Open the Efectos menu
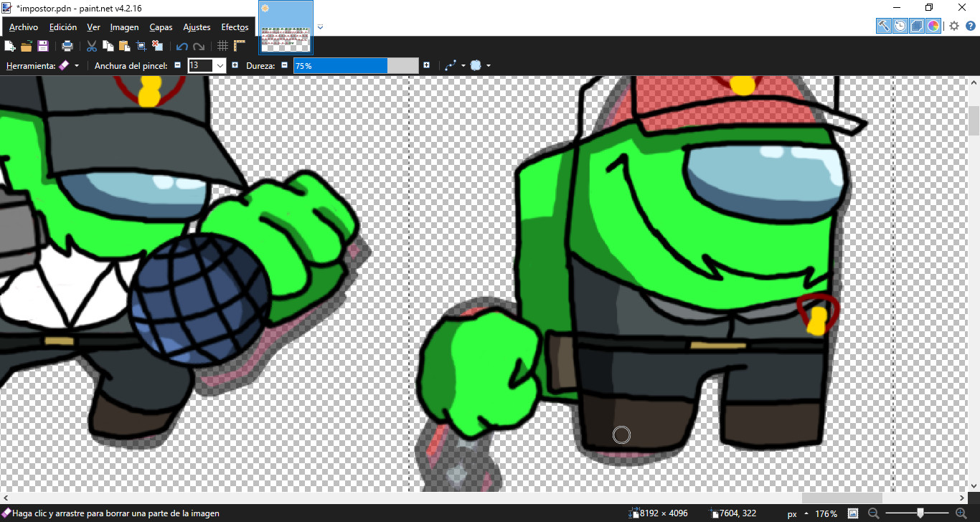 (235, 27)
